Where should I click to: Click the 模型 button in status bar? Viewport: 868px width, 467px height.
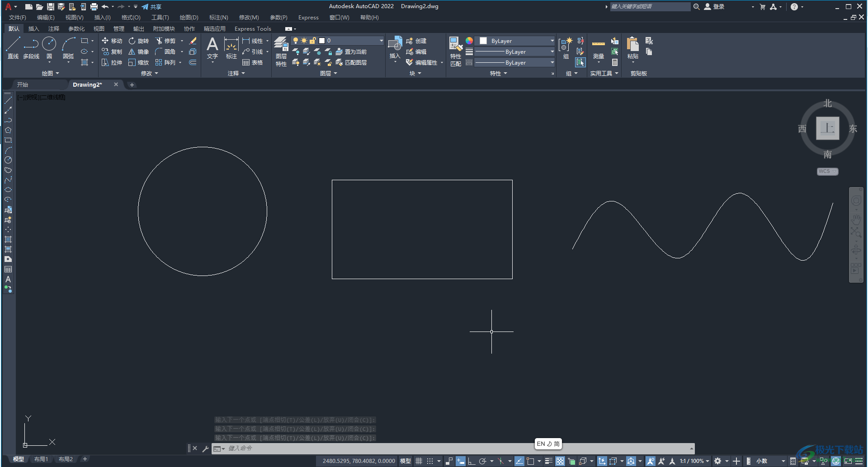pos(406,461)
